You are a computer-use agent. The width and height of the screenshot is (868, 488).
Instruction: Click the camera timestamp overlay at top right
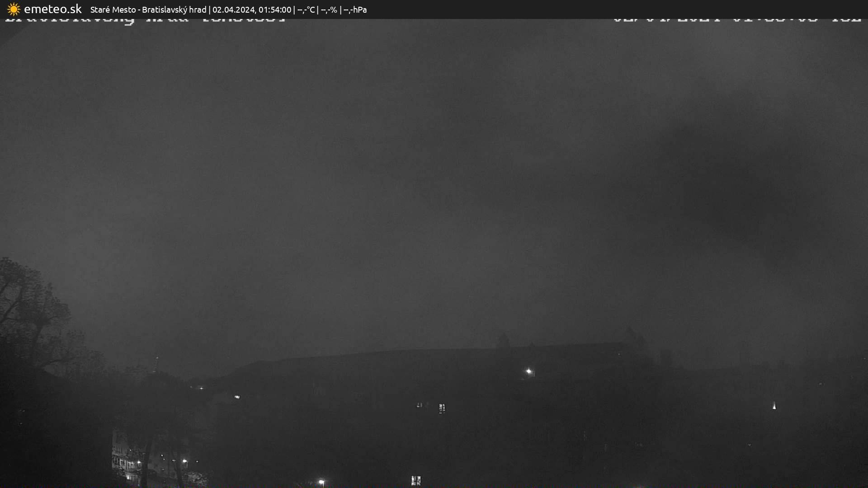737,20
